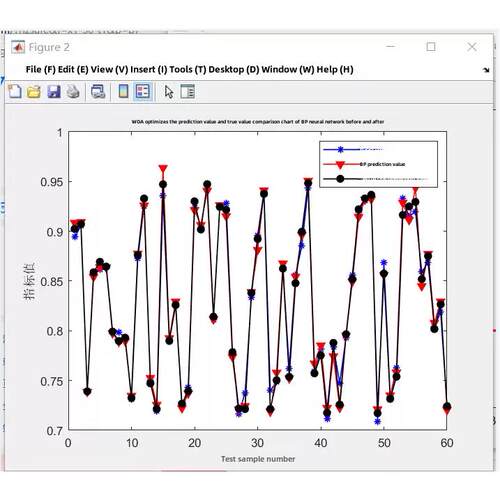Screen dimensions: 500x500
Task: Open the Tools (T) menu
Action: 188,69
